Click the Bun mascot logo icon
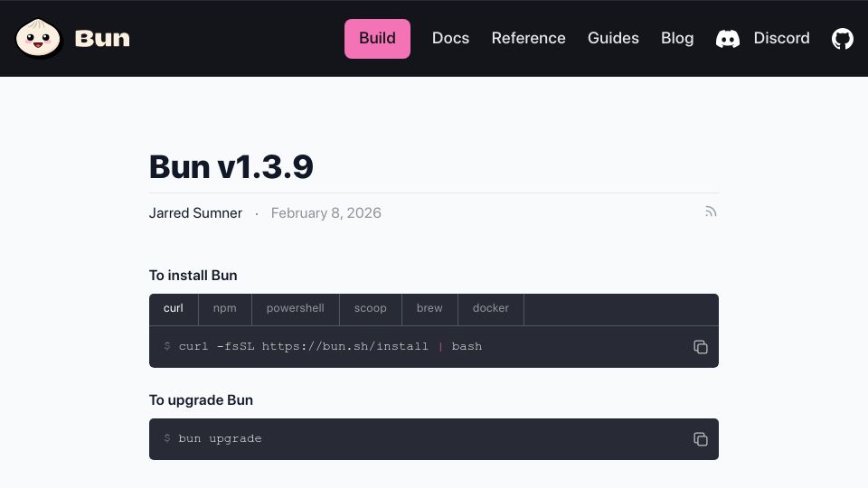Viewport: 868px width, 488px height. point(38,38)
